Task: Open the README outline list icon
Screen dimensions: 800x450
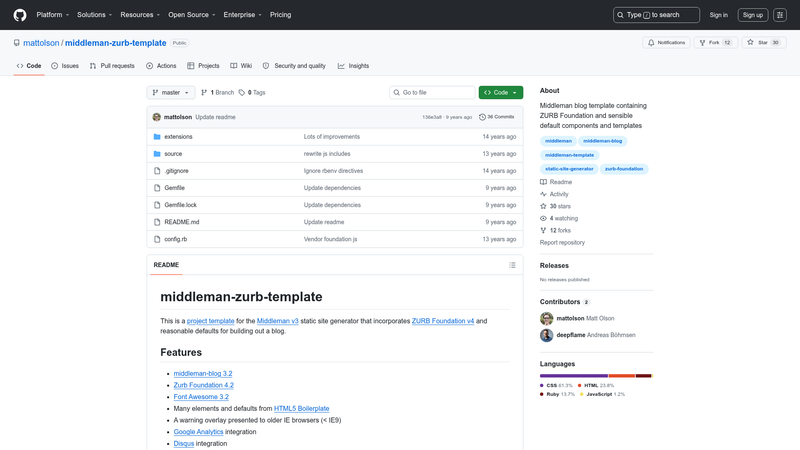Action: tap(512, 265)
